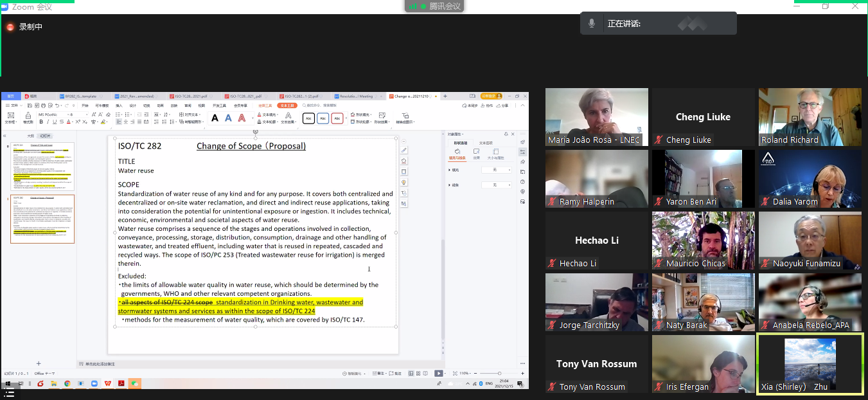Click the undo arrow icon
Image resolution: width=868 pixels, height=400 pixels.
coord(58,105)
